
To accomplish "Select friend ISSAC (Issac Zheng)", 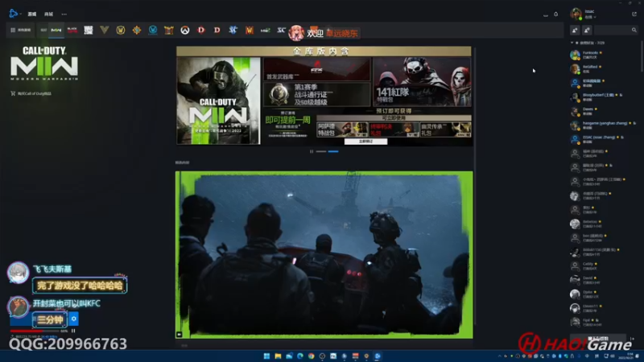I will point(604,139).
